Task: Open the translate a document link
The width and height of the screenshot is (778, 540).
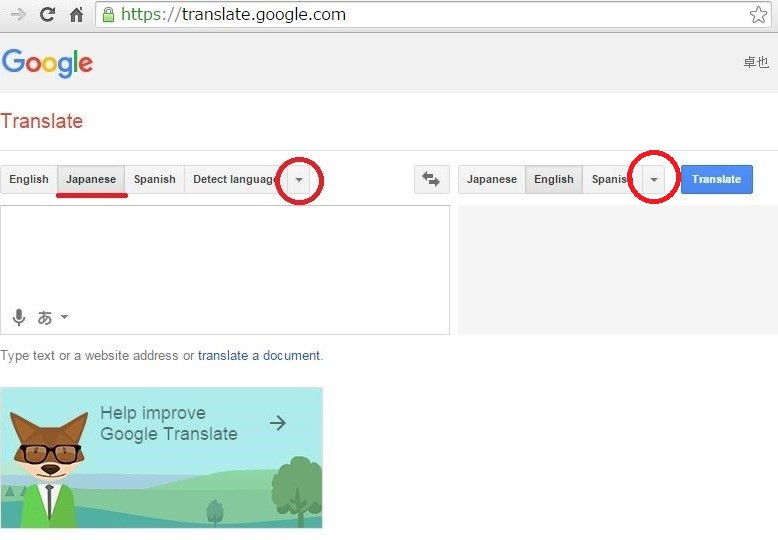Action: coord(259,356)
